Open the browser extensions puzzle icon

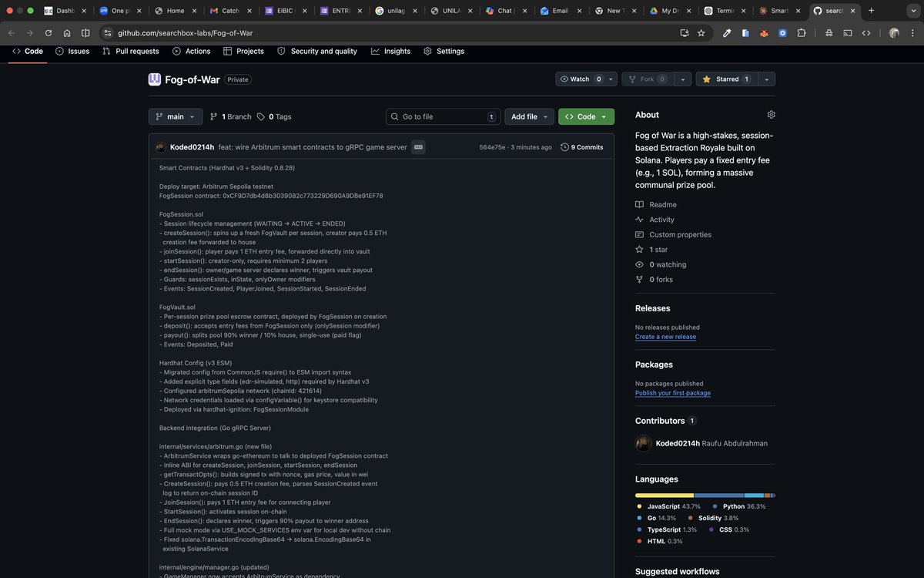(802, 33)
